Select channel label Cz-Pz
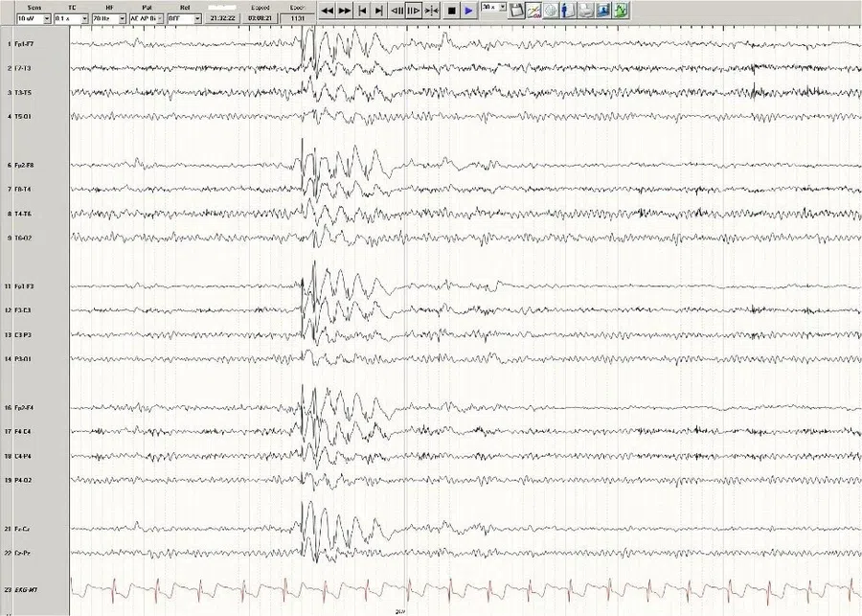 tap(22, 553)
